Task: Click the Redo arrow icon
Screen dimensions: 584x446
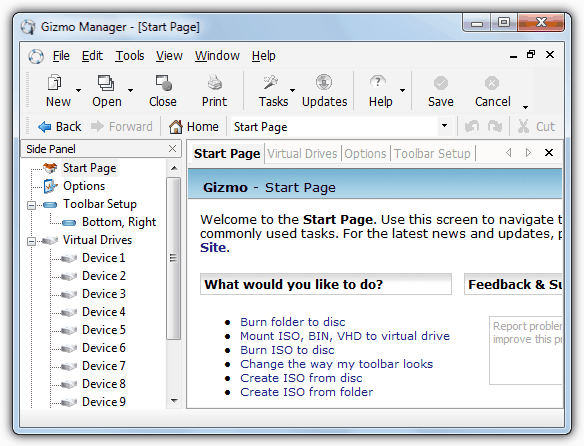Action: 495,127
